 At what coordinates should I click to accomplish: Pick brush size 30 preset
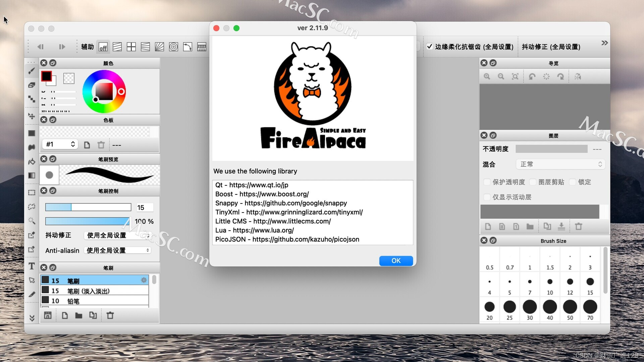coord(530,310)
